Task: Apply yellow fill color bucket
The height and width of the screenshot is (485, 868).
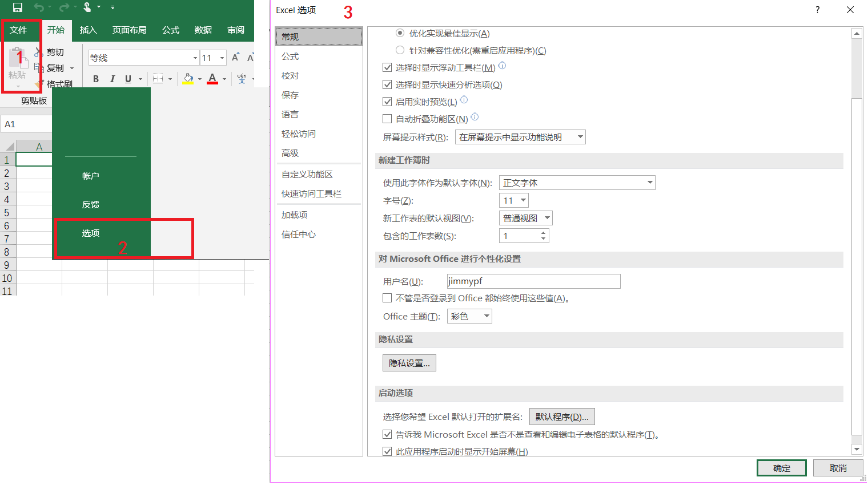Action: pos(188,79)
